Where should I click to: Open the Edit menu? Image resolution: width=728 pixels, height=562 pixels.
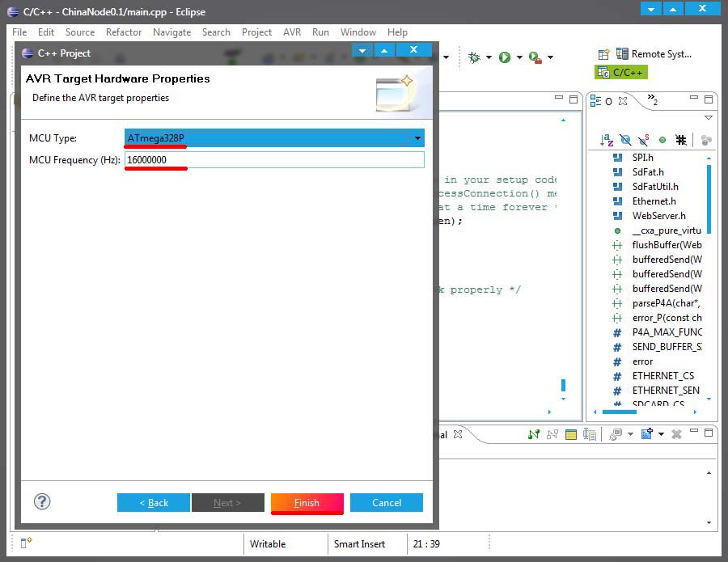coord(46,32)
